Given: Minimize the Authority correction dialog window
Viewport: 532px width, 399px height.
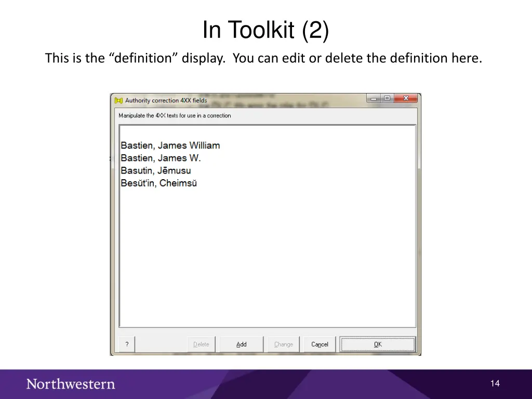Looking at the screenshot, I should coord(374,98).
